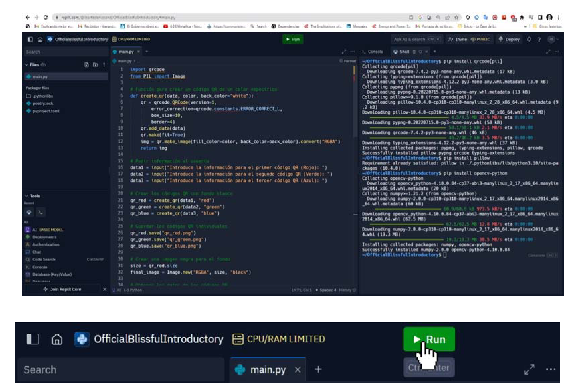Open the notifications bell
575x392 pixels.
click(529, 39)
